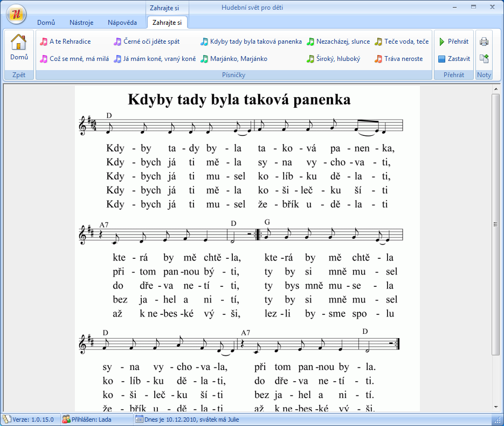This screenshot has height=426, width=504.
Task: Select song Tráva neroste
Action: 399,59
